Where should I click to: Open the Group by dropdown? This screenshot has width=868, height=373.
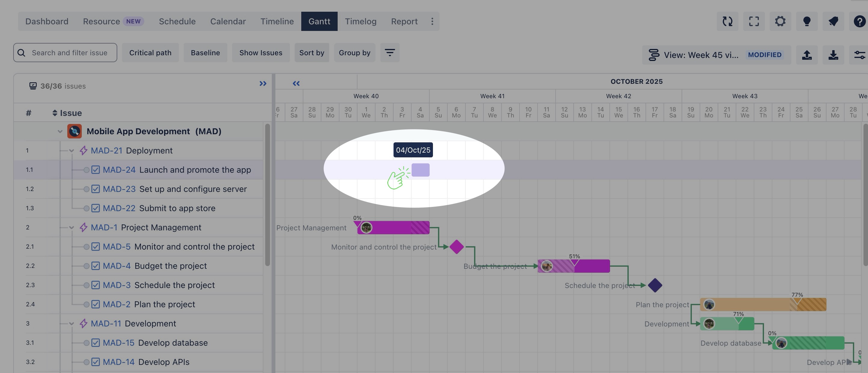pyautogui.click(x=354, y=53)
